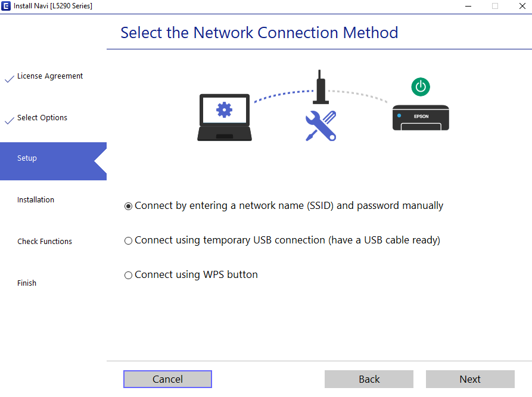Click the green power button icon
The height and width of the screenshot is (397, 532).
pos(421,86)
